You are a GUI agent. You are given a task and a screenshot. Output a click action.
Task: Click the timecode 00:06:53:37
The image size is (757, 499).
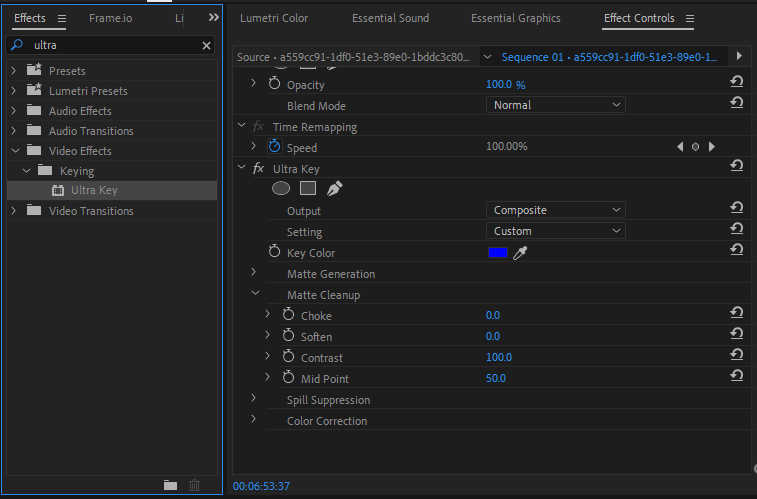[x=261, y=486]
